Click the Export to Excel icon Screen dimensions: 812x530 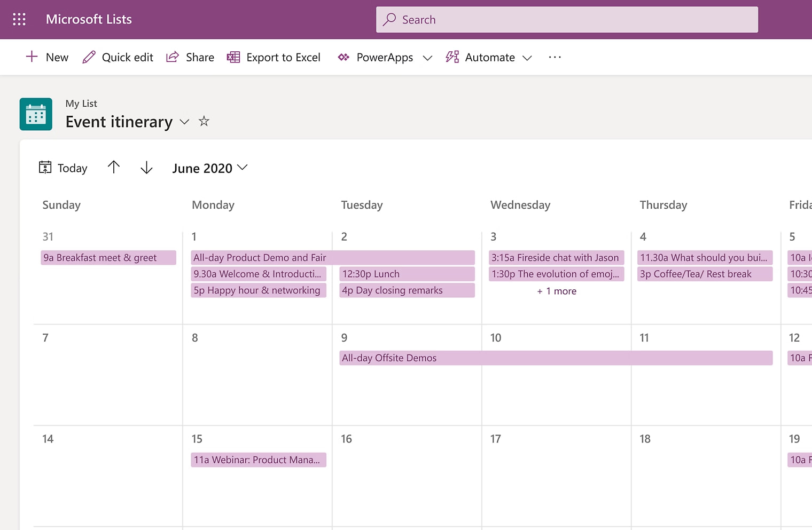233,57
